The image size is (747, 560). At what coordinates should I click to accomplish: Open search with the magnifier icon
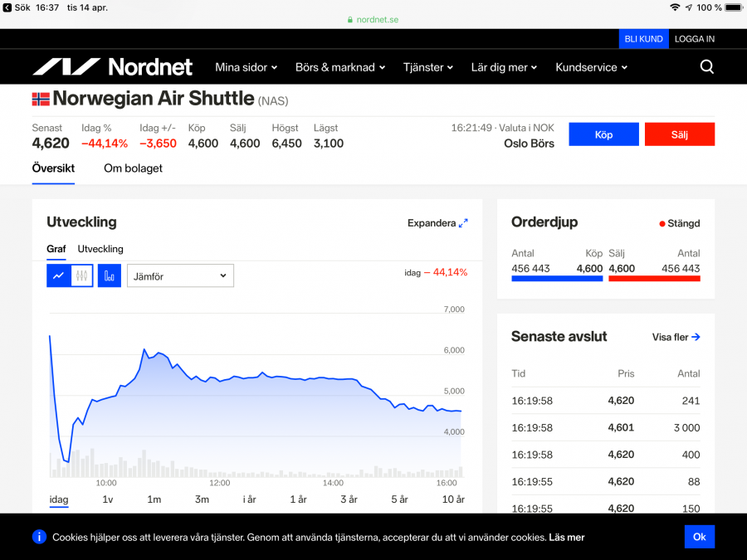coord(706,67)
